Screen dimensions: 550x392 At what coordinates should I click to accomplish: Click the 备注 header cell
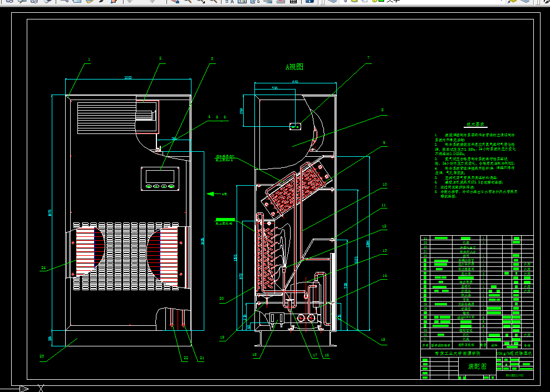coord(527,345)
